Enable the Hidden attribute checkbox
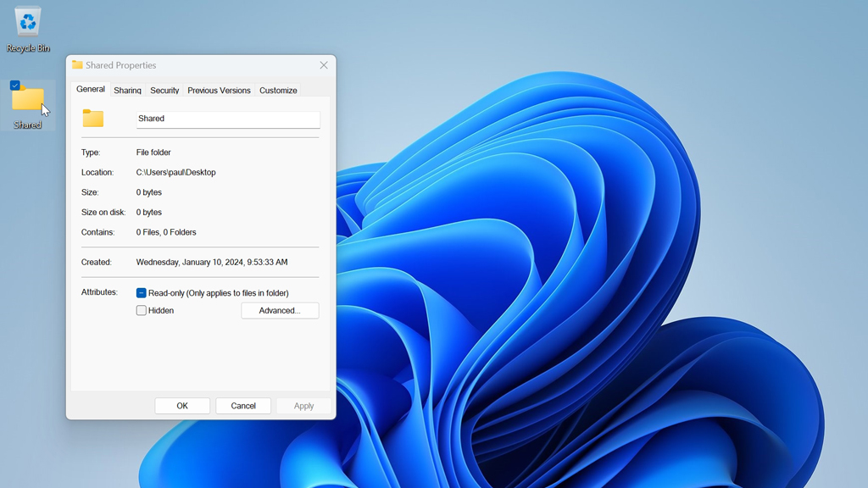Screen dimensions: 868x488 pyautogui.click(x=142, y=311)
